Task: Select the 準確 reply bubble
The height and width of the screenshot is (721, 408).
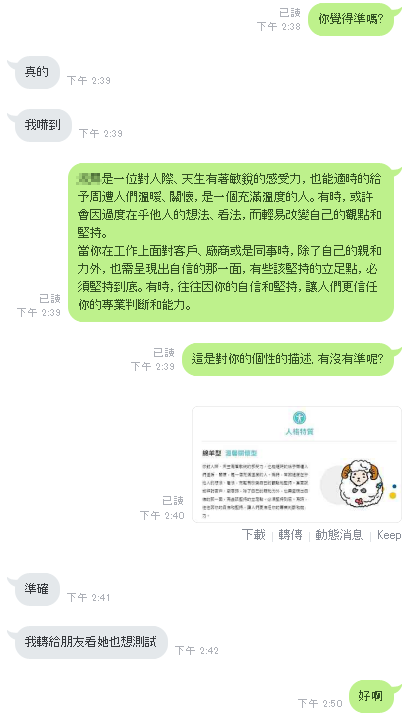Action: pos(37,589)
